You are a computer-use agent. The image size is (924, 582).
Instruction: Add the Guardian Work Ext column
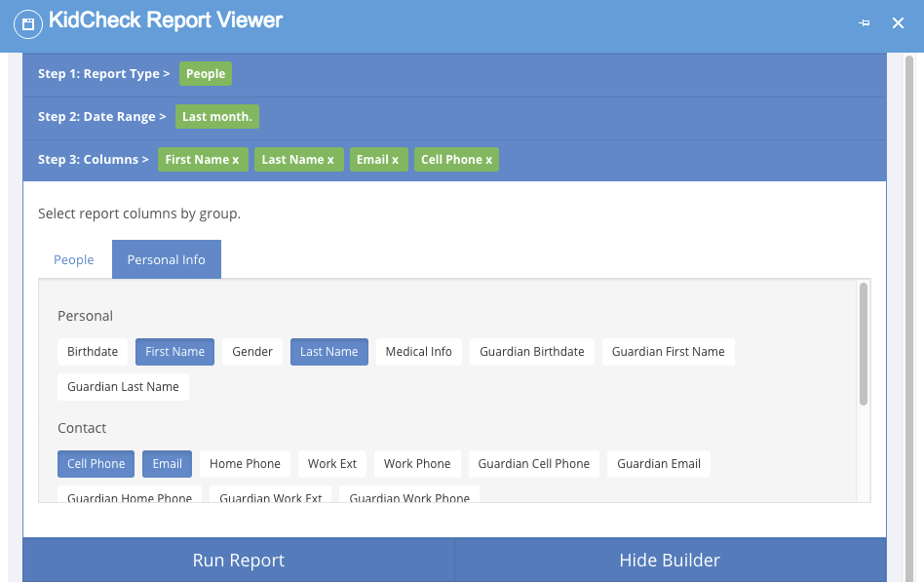coord(271,495)
